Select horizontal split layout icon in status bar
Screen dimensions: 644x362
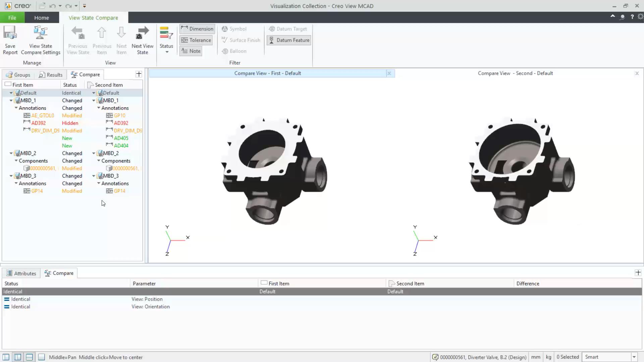[x=30, y=357]
